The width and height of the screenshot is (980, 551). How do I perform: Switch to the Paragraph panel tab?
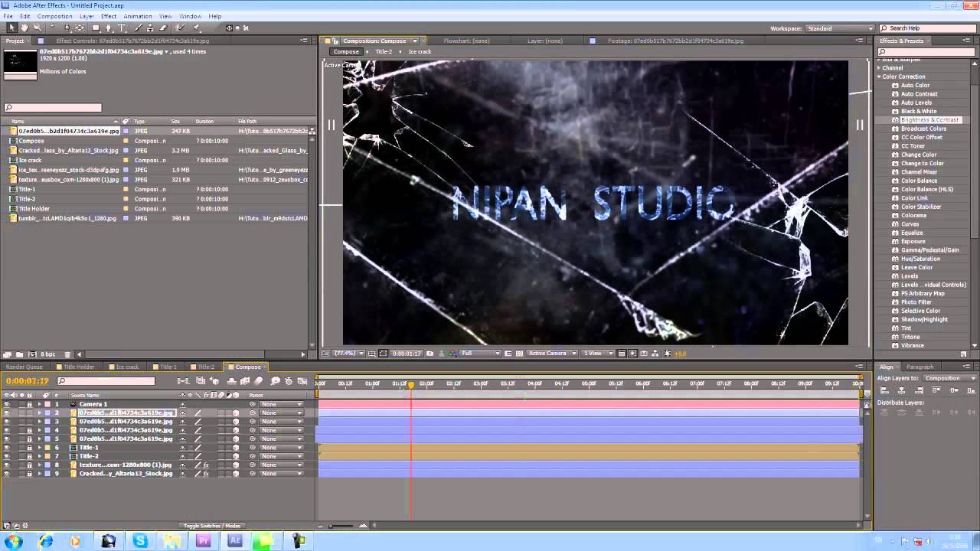tap(920, 367)
